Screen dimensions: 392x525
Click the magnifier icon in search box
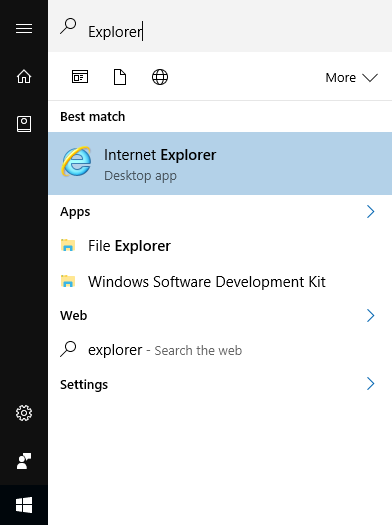tap(68, 27)
